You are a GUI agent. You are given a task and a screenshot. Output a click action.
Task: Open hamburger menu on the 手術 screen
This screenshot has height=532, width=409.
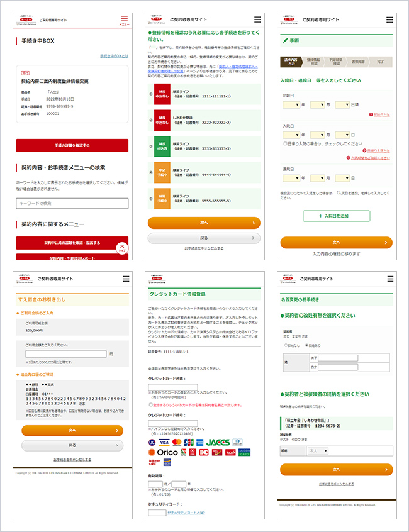(x=389, y=19)
